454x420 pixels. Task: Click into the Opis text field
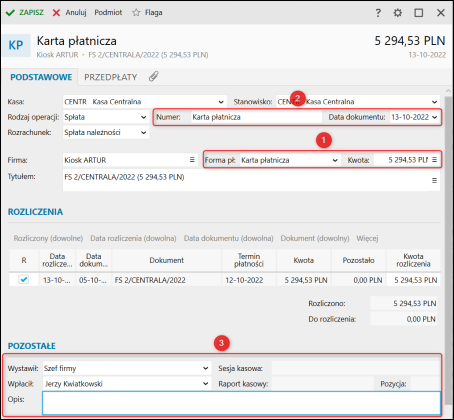[x=241, y=403]
